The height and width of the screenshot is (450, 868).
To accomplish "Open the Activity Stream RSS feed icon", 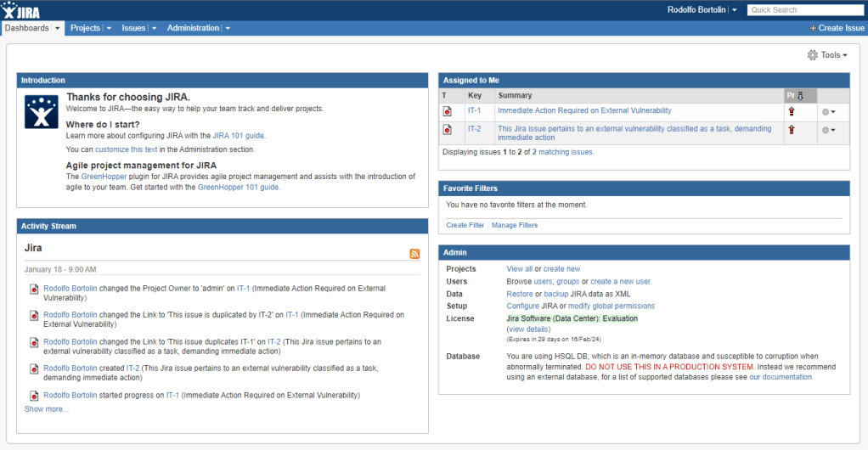I will tap(414, 253).
